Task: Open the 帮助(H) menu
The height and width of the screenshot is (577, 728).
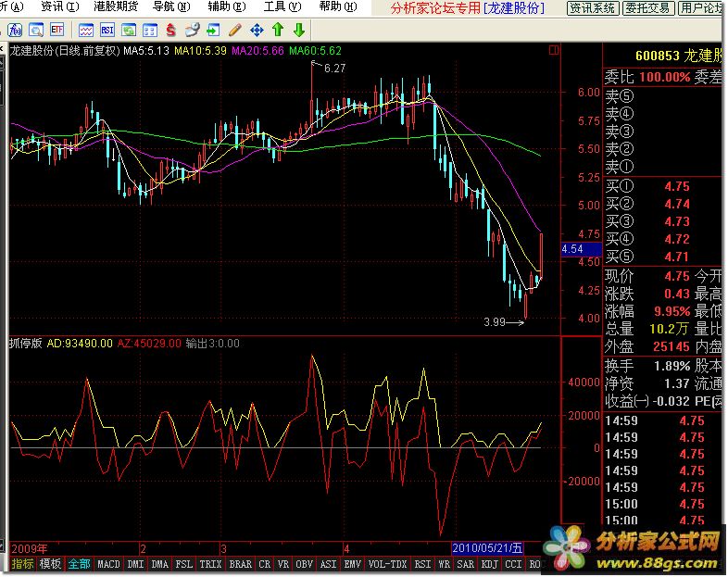Action: pos(338,7)
